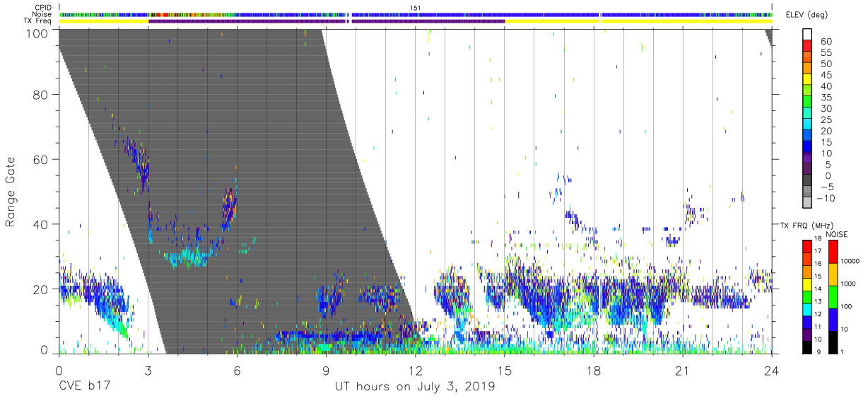The height and width of the screenshot is (401, 868).
Task: Select the red 17–18 MHz TX frequency segment
Action: tap(807, 246)
